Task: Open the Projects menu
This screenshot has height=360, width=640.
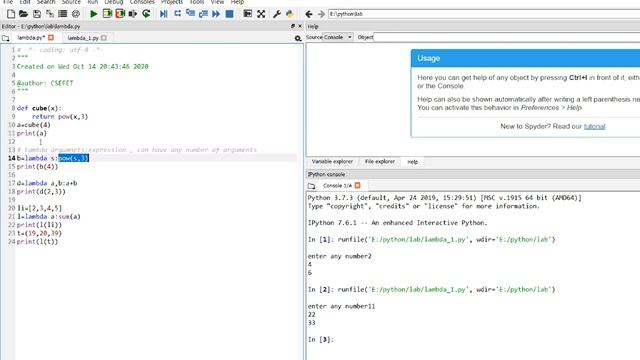Action: pos(172,2)
